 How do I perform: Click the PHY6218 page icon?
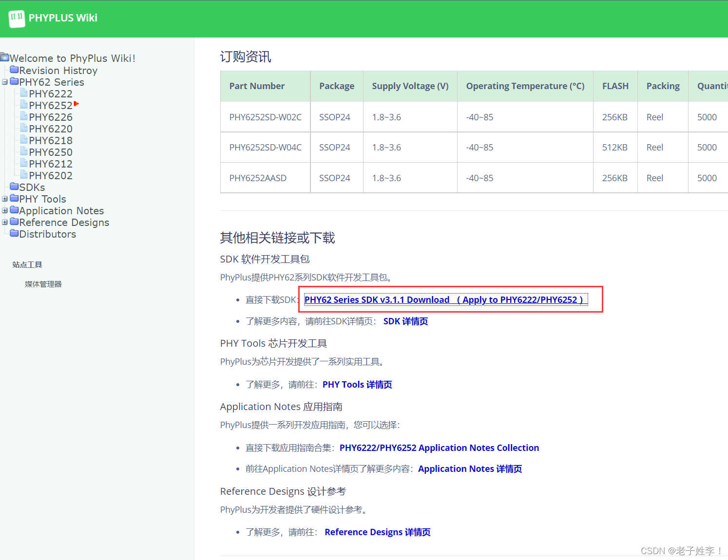coord(24,139)
